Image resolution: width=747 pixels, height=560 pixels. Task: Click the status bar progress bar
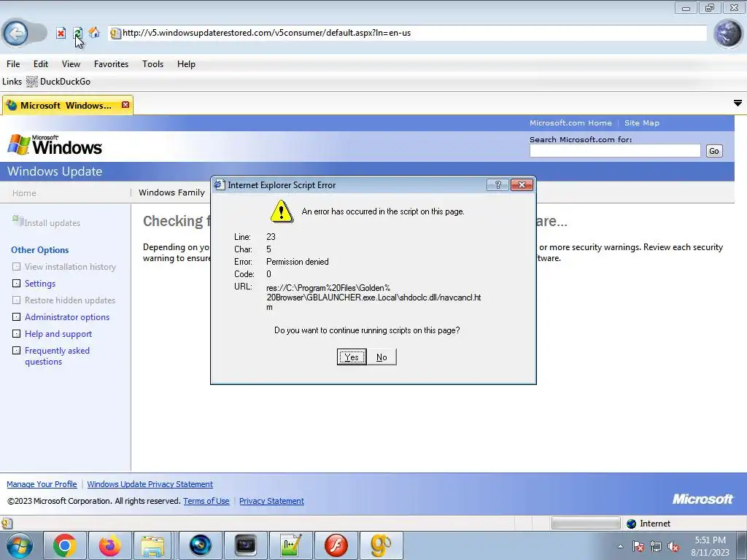tap(586, 524)
